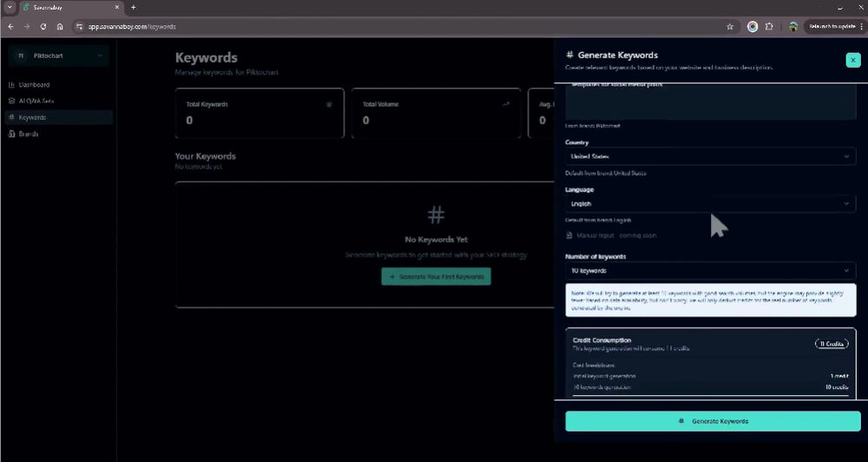
Task: Open Dashboard in the sidebar
Action: [59, 85]
